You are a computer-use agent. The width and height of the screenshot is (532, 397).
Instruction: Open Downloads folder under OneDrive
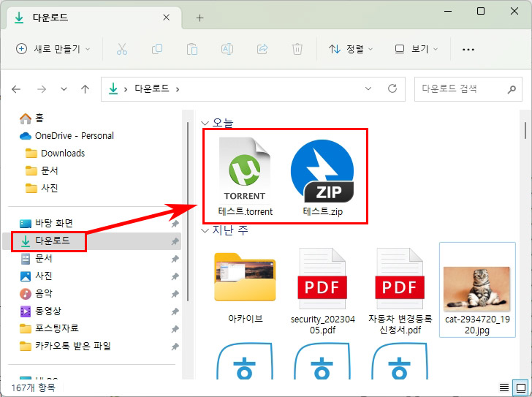(55, 154)
